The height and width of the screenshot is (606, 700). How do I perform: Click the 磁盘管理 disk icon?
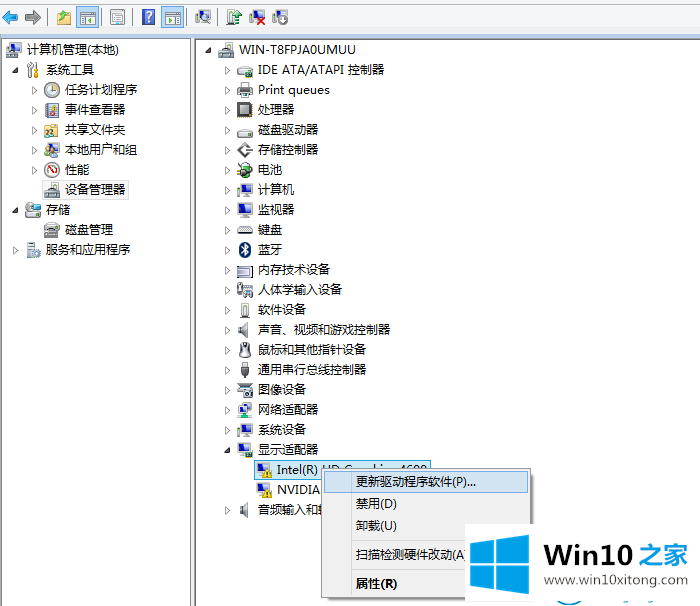pyautogui.click(x=52, y=230)
